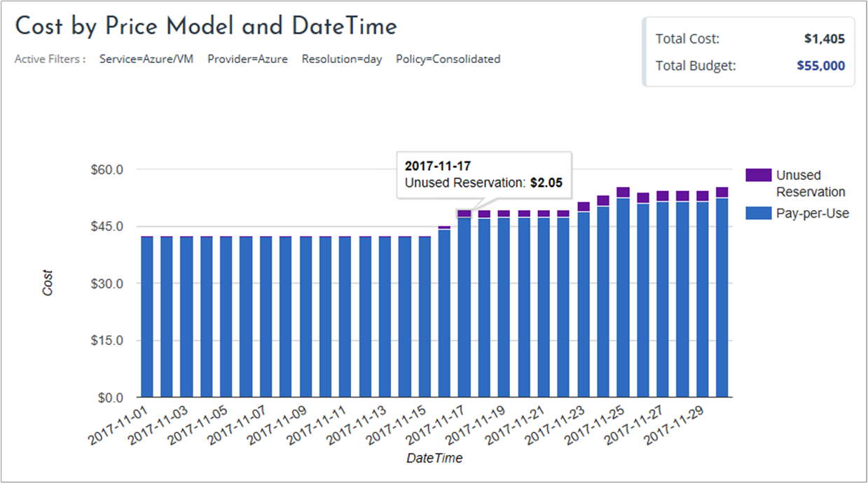
Task: Click the blue bar for 2017-11-05
Action: click(x=226, y=318)
